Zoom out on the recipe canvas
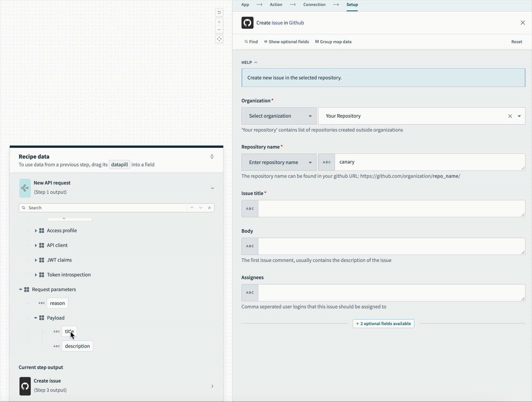532x402 pixels. [219, 29]
